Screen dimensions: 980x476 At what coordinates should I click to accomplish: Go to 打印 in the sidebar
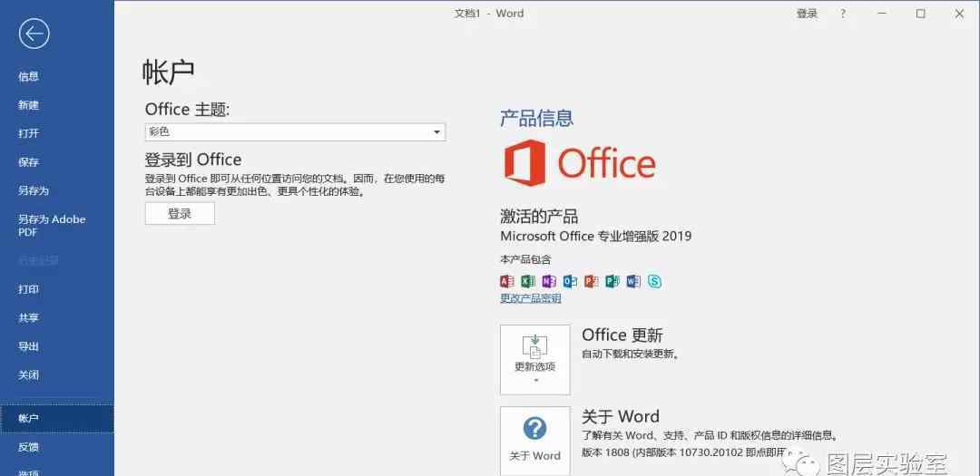(29, 289)
